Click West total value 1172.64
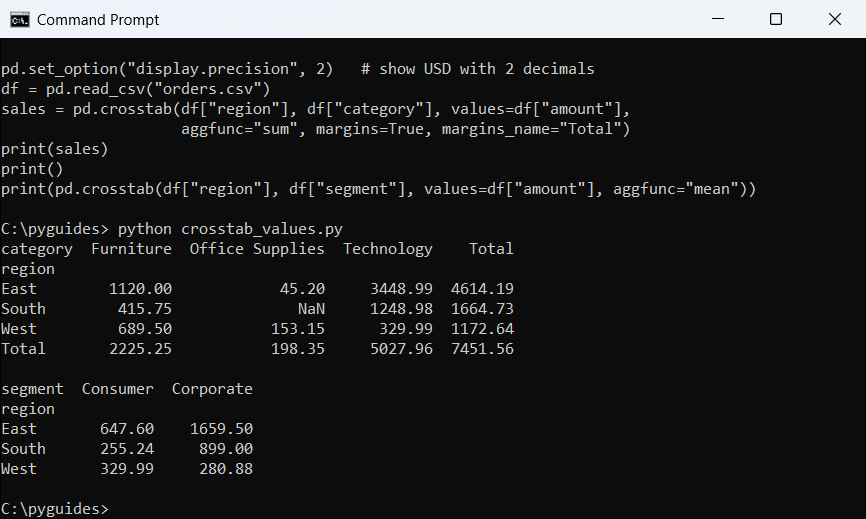The height and width of the screenshot is (519, 866). [482, 329]
